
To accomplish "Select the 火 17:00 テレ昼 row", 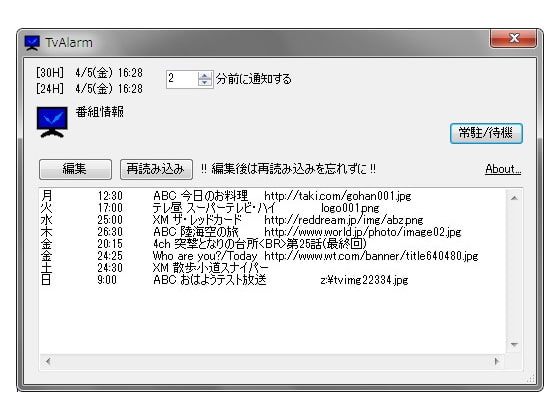I will 210,208.
